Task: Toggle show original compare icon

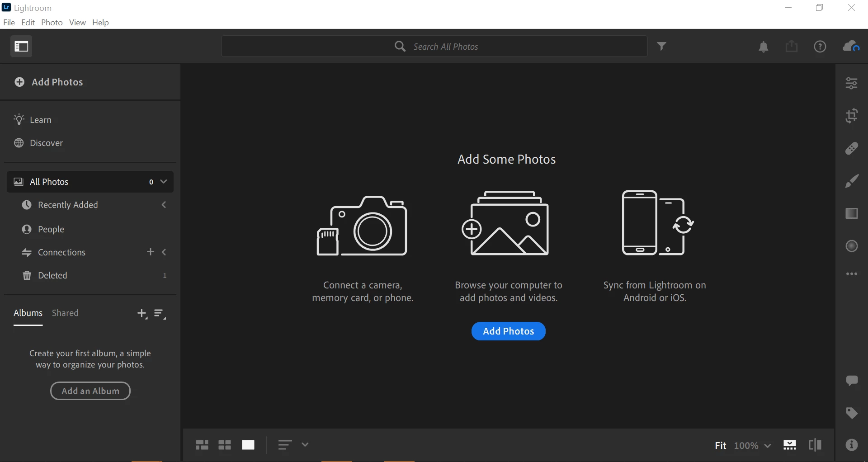Action: (815, 445)
